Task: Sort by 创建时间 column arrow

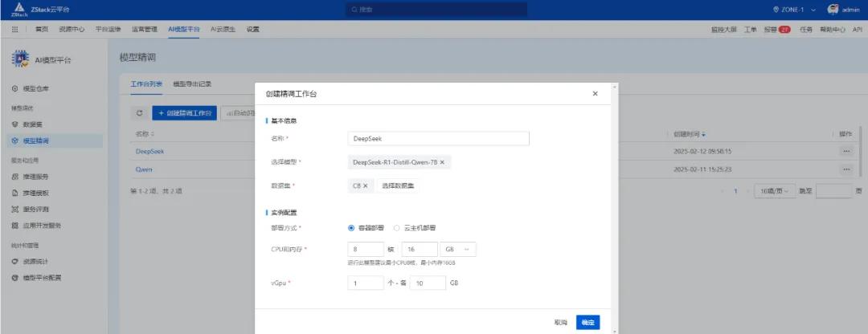Action: tap(703, 134)
